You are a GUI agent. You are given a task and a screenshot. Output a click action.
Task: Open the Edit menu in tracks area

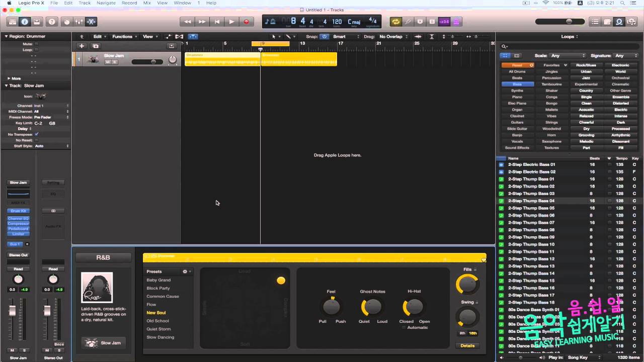99,37
